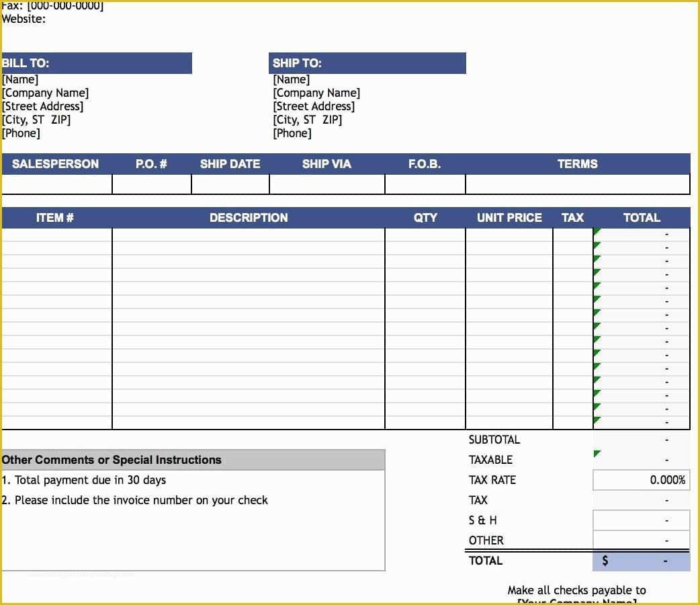Click [Company Name] under SHIP TO
Viewport: 700px width, 605px height.
point(316,93)
